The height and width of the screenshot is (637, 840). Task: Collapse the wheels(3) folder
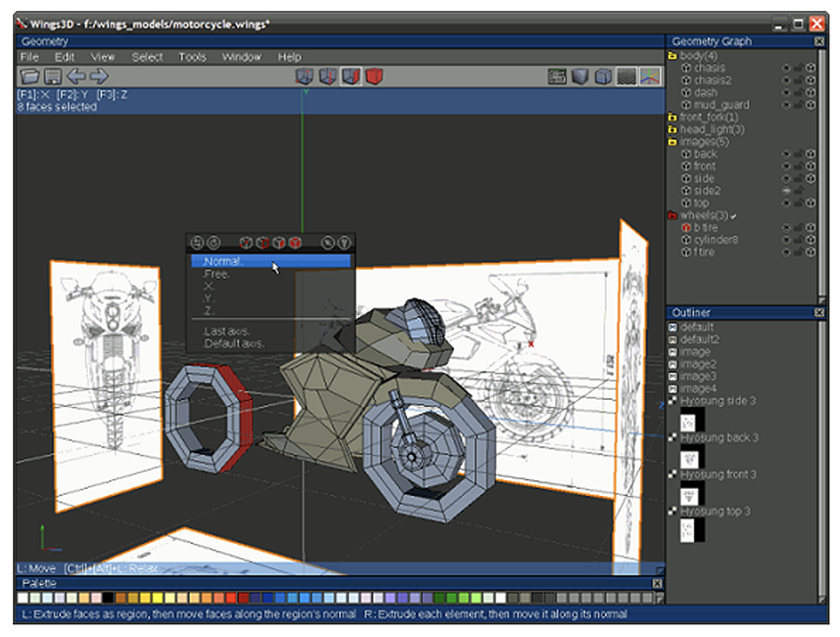pyautogui.click(x=673, y=215)
